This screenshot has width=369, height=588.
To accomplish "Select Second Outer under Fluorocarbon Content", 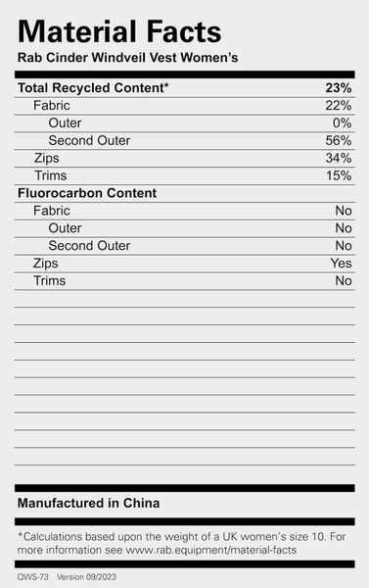I will [x=89, y=246].
